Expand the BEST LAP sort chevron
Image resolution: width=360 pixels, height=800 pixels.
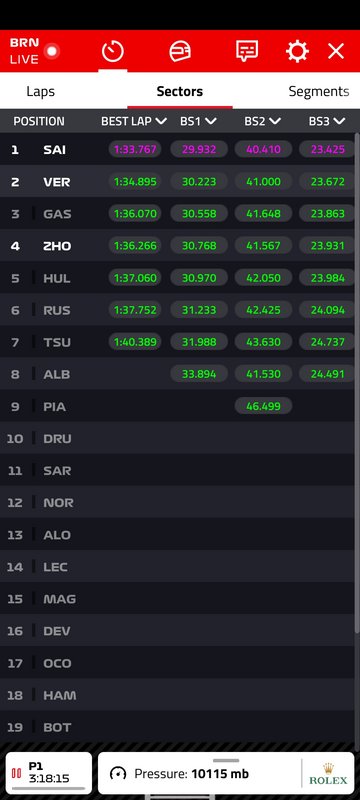point(161,121)
